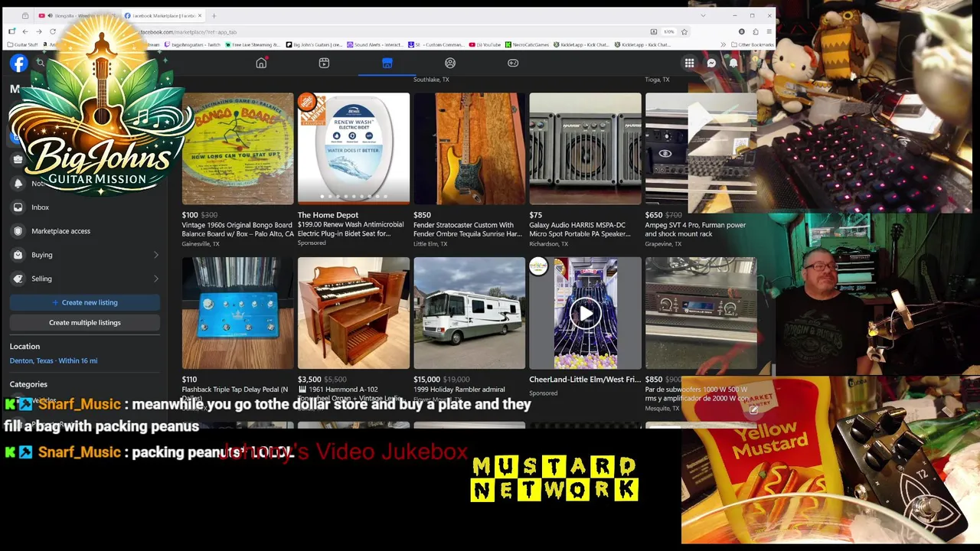Open the Fender Stratocaster listing photo
Screen dimensions: 980x551
point(469,148)
